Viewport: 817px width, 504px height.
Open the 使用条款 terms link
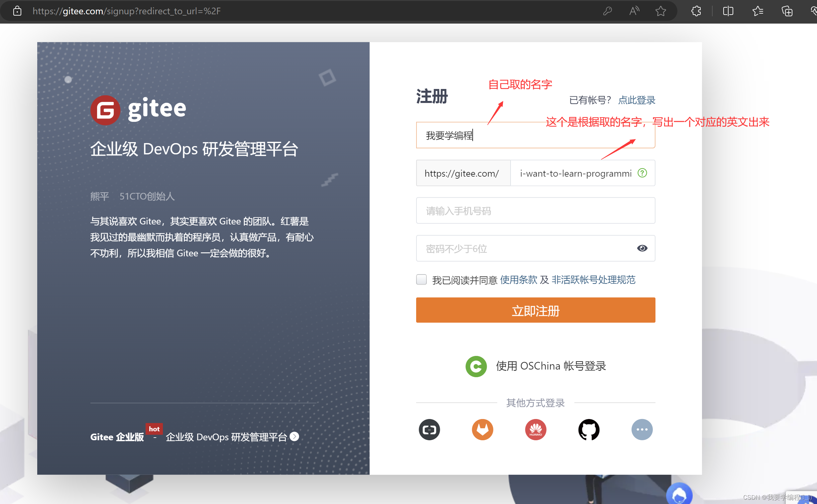[x=519, y=280]
